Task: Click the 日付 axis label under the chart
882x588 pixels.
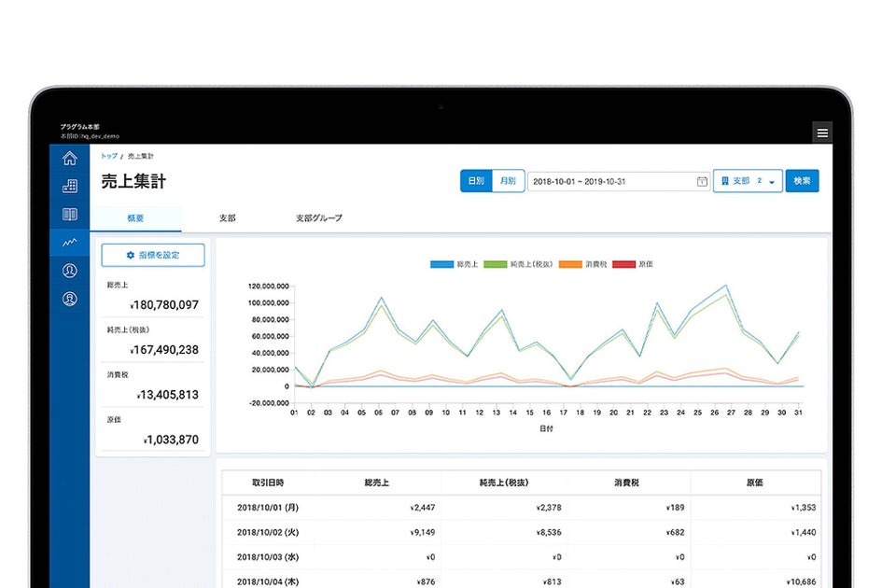Action: (546, 428)
